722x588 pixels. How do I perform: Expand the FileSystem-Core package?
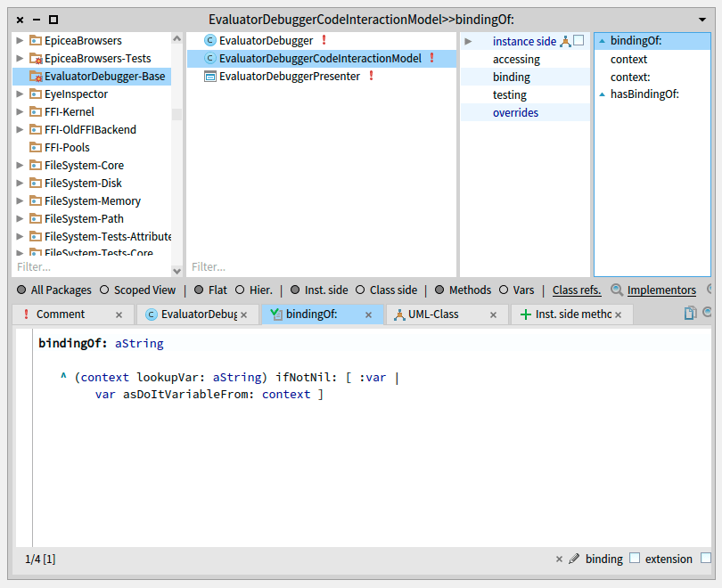[x=21, y=166]
